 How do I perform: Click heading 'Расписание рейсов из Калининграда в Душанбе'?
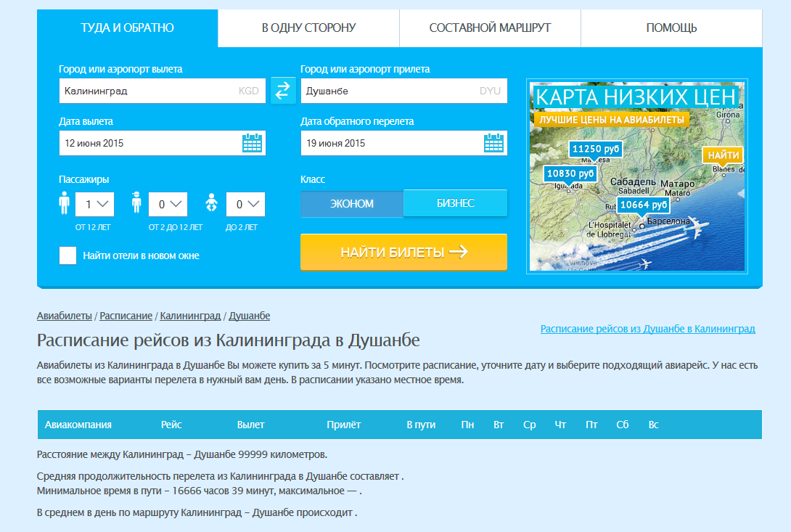[228, 340]
